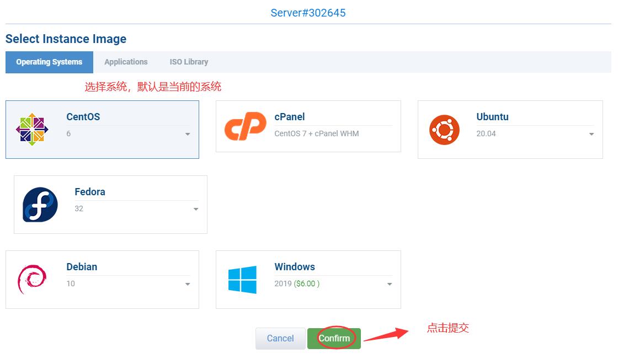Click the '($6.00 )' Windows price text
Image resolution: width=618 pixels, height=364 pixels.
coord(307,283)
